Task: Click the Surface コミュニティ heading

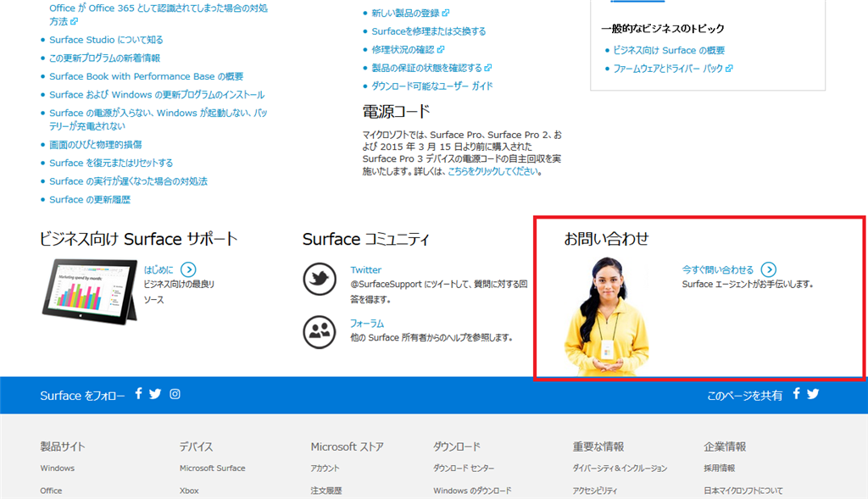Action: coord(365,239)
